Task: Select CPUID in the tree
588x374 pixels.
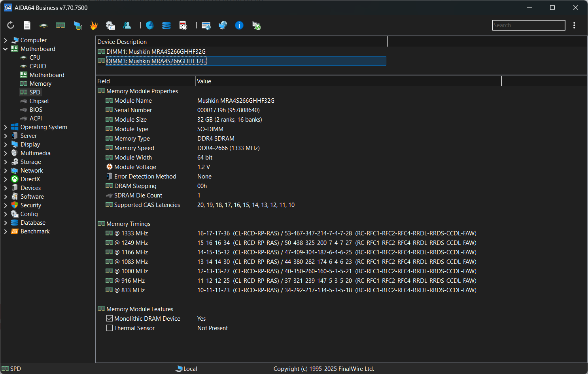Action: coord(38,66)
